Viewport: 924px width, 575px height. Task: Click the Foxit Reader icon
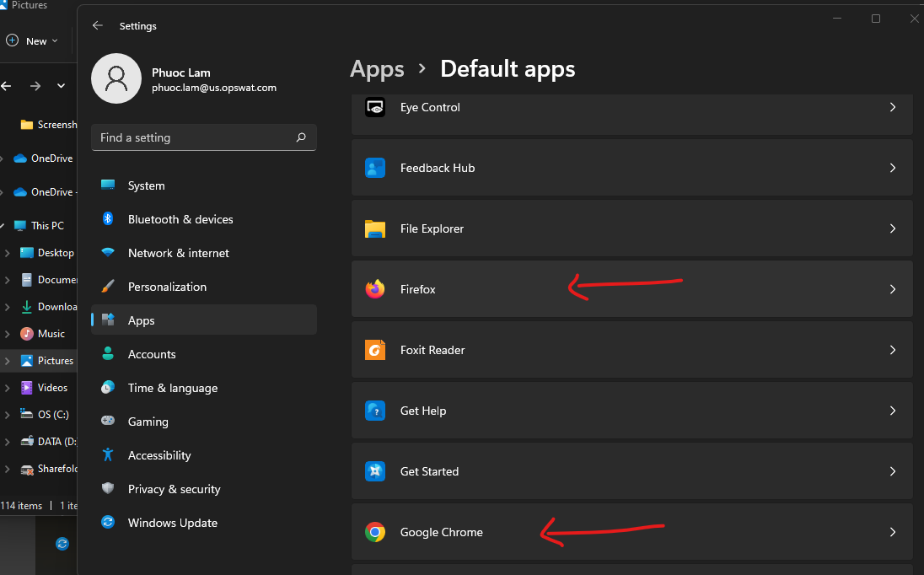[375, 350]
